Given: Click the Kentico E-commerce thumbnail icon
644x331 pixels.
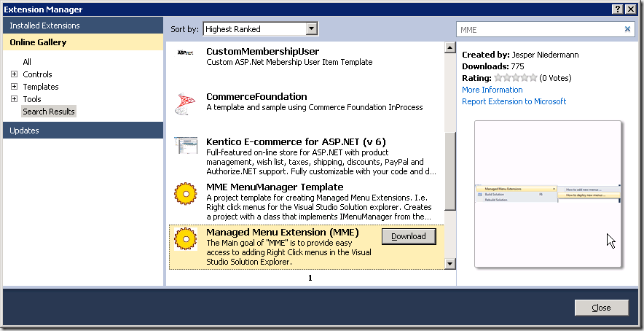Looking at the screenshot, I should click(x=186, y=146).
